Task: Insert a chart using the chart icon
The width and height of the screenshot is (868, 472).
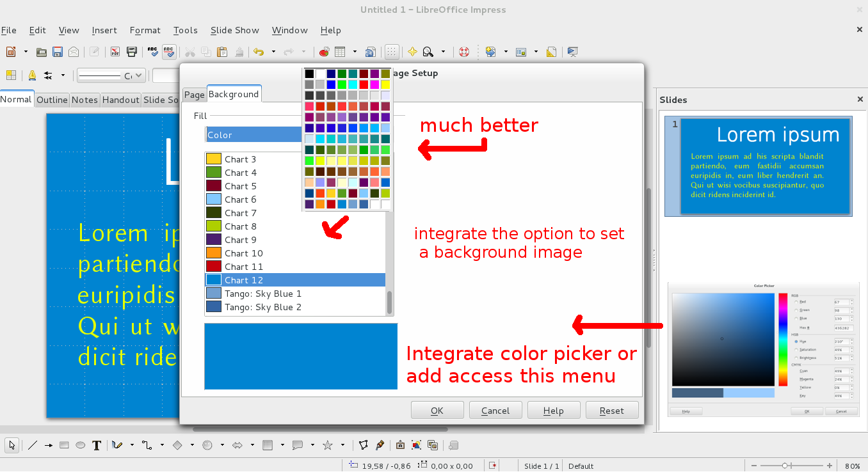Action: tap(324, 52)
